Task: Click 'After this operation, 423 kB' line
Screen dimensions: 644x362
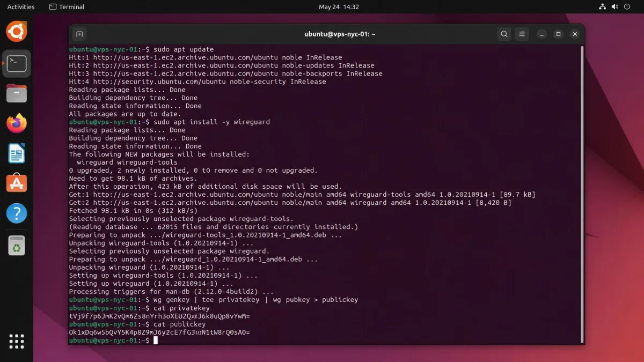Action: tap(205, 186)
